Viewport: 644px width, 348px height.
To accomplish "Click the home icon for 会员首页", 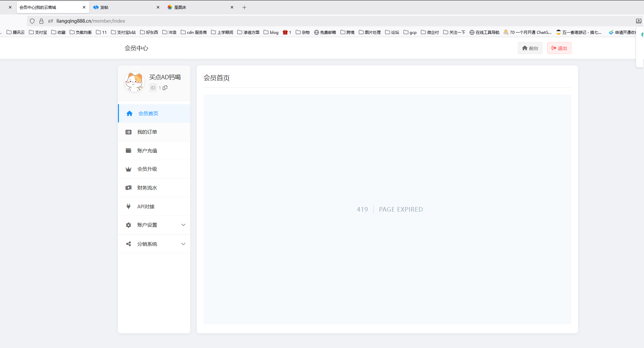I will [129, 113].
